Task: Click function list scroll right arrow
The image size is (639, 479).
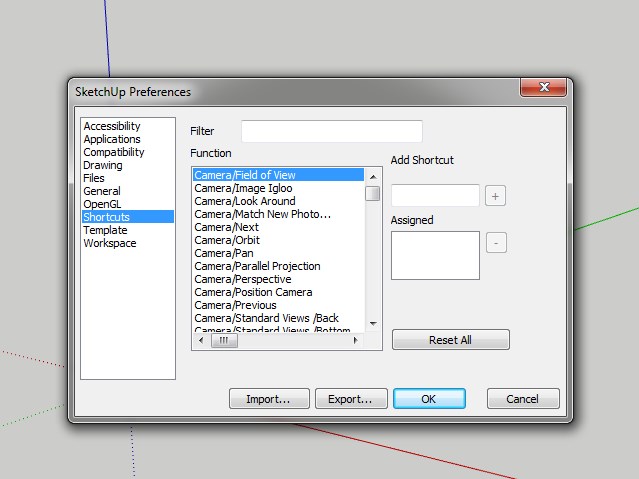Action: point(356,340)
